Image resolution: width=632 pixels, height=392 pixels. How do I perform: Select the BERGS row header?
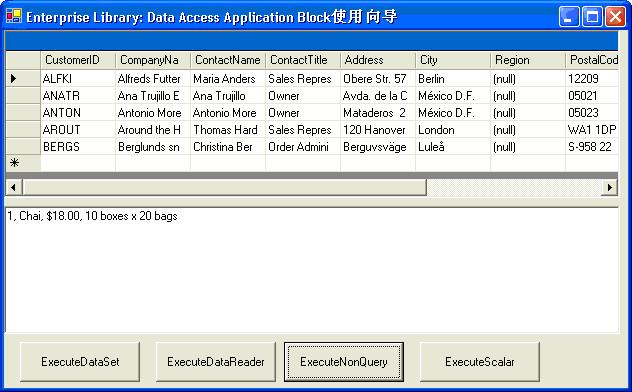[x=23, y=146]
